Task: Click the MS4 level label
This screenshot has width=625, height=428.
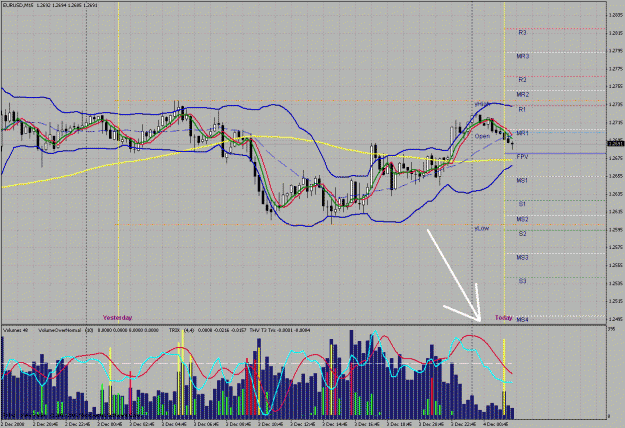Action: coord(522,320)
